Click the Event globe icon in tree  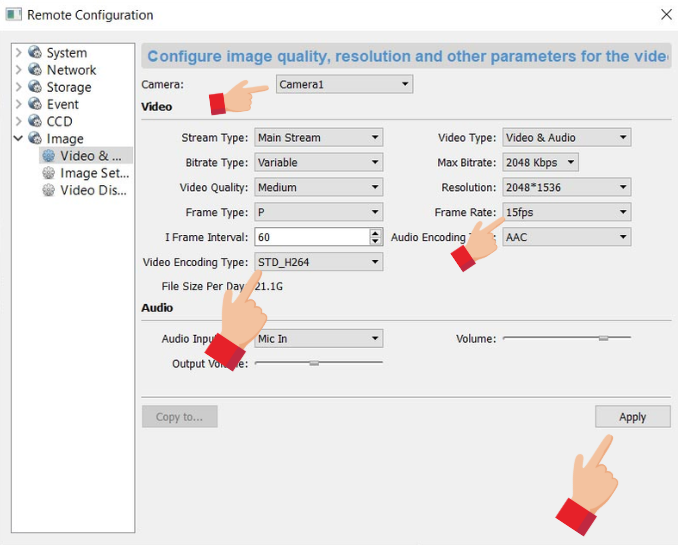pos(35,104)
